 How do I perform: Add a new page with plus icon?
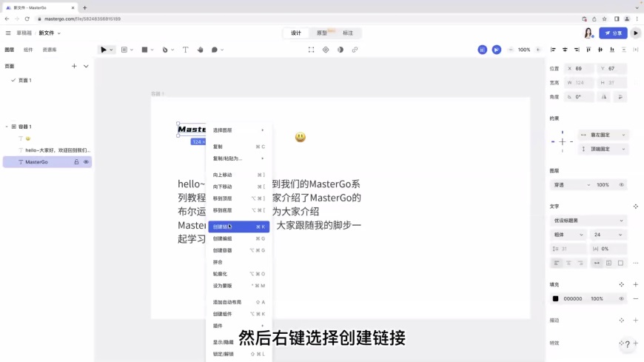click(74, 66)
